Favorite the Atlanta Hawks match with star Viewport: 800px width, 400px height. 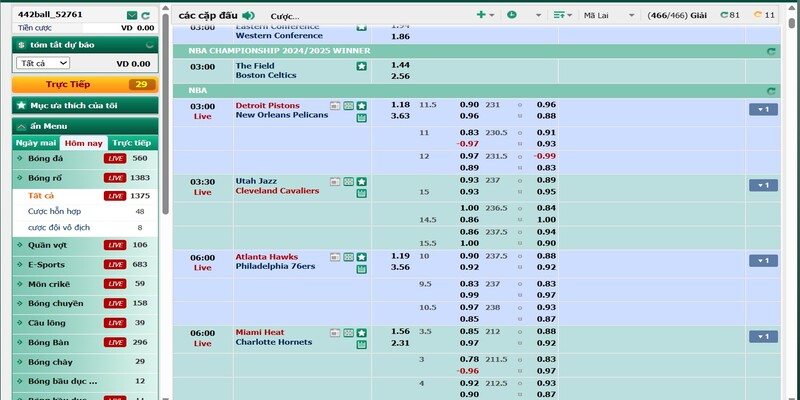(x=362, y=257)
